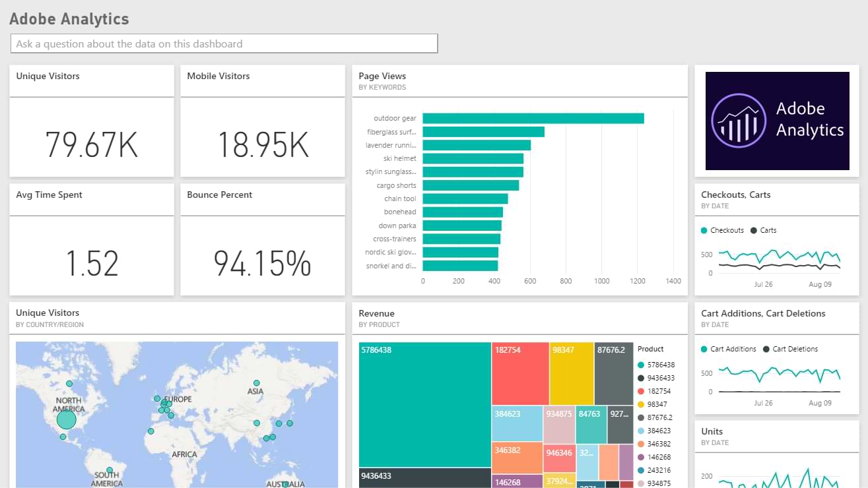Click the Carts dark legend marker

coord(754,231)
